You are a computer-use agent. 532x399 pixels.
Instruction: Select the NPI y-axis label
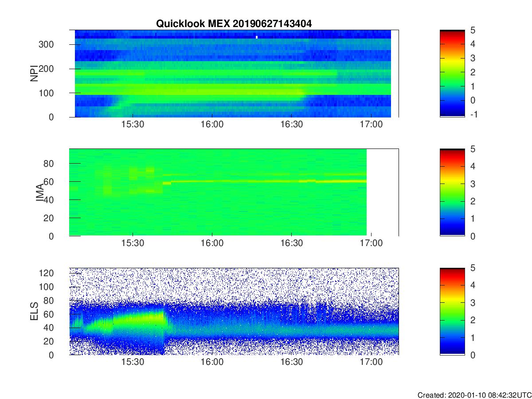pos(34,73)
